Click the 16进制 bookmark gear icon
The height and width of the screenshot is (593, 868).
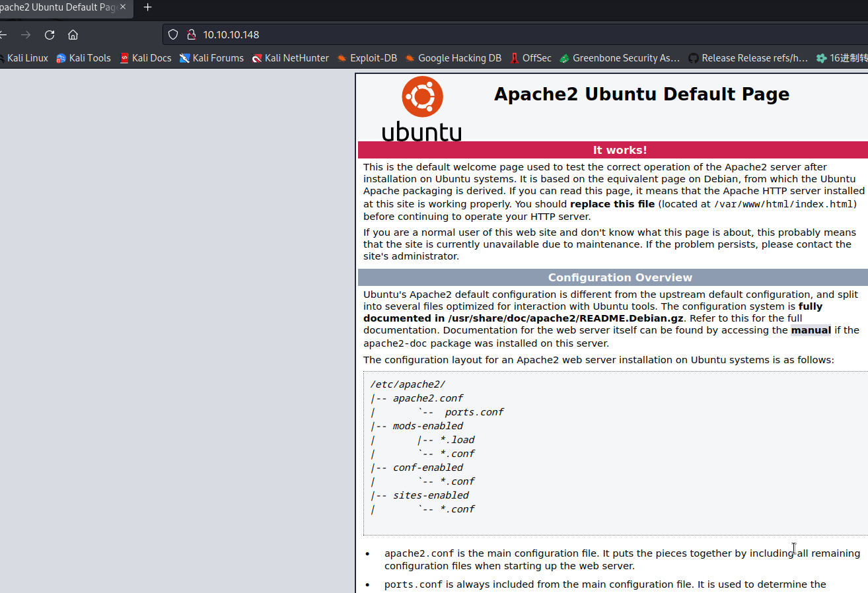point(821,58)
